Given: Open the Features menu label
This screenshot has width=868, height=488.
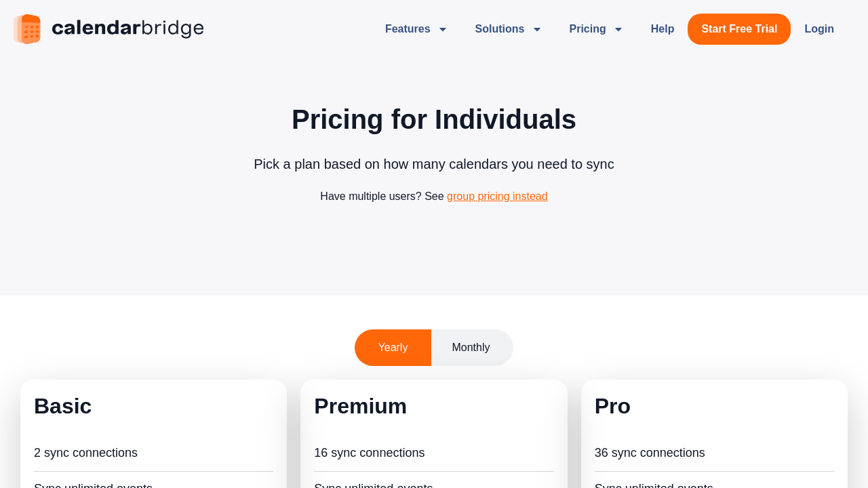Looking at the screenshot, I should (407, 29).
